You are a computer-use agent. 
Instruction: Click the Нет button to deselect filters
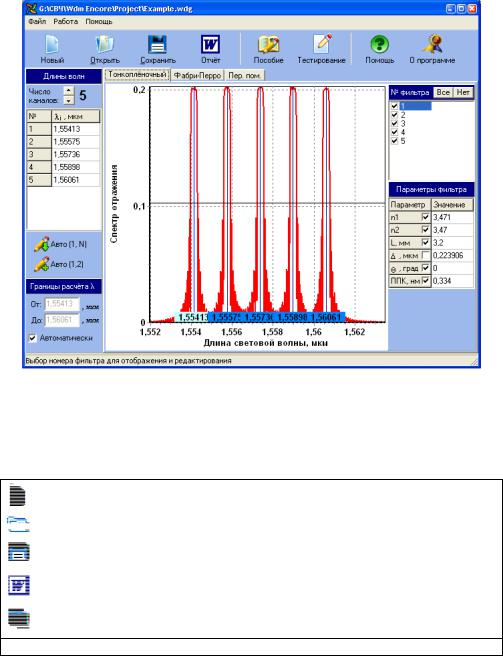pos(463,92)
